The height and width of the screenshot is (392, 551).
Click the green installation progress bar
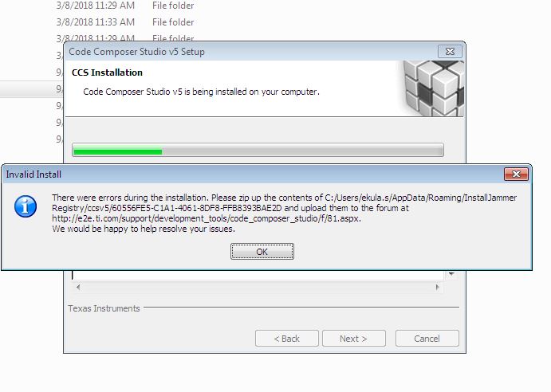tap(258, 150)
